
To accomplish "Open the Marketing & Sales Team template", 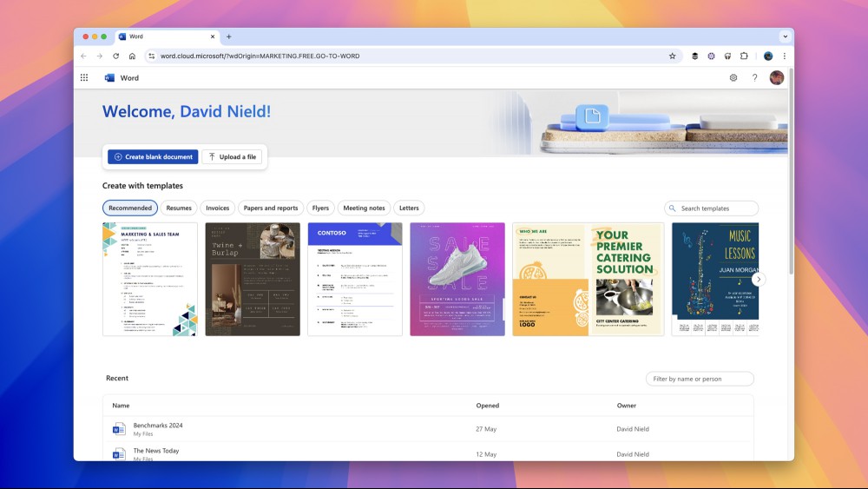I will [150, 279].
